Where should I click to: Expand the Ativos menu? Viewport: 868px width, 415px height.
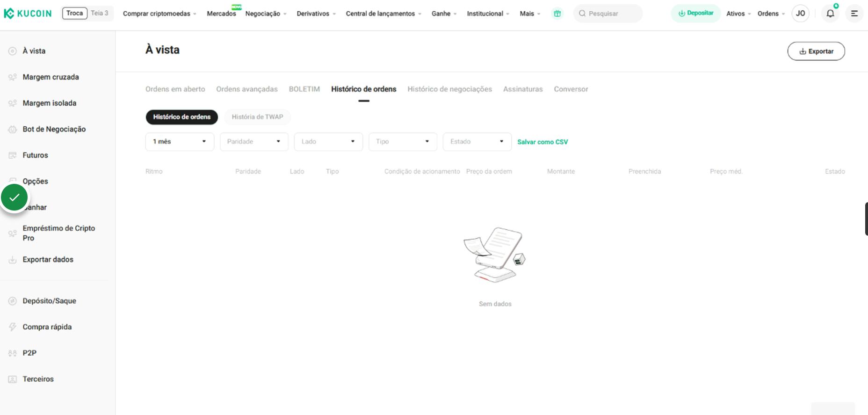point(738,14)
